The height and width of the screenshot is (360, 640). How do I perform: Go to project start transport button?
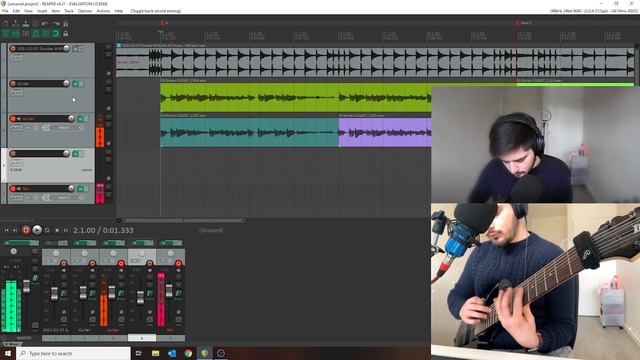[7, 231]
